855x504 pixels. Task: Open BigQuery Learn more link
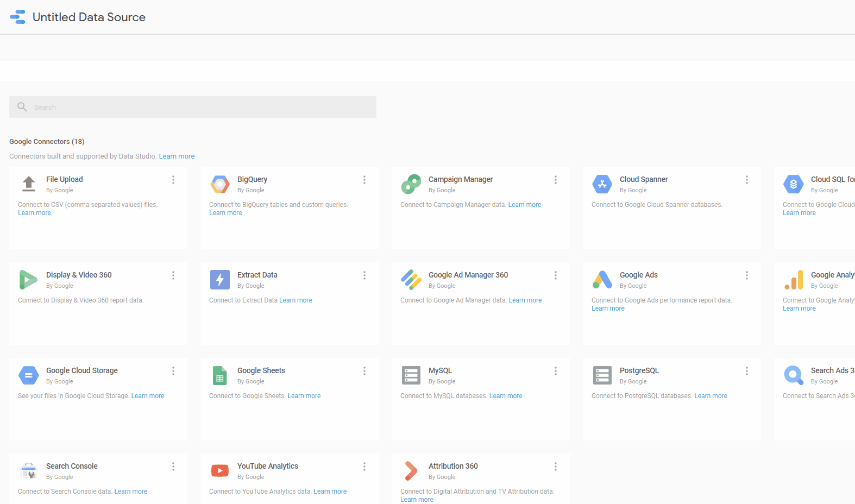click(x=225, y=213)
